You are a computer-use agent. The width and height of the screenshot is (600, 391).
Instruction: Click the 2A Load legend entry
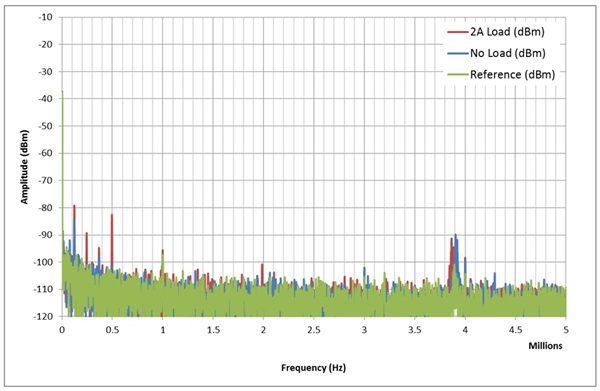[x=496, y=32]
